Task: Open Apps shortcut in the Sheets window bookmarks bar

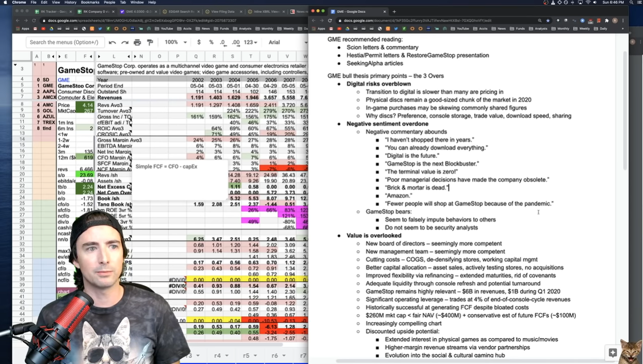Action: click(23, 29)
